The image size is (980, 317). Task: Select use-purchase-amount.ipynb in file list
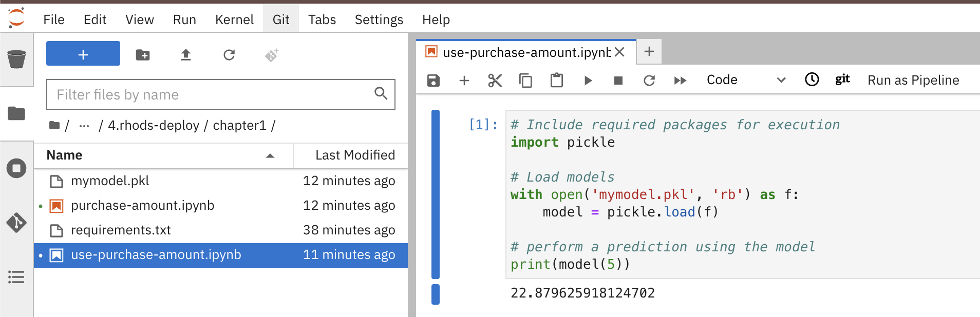coord(221,255)
